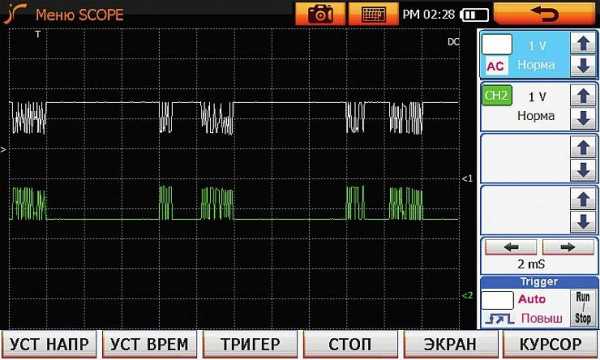Take a screenshot with the camera icon
The height and width of the screenshot is (360, 600).
[x=320, y=14]
